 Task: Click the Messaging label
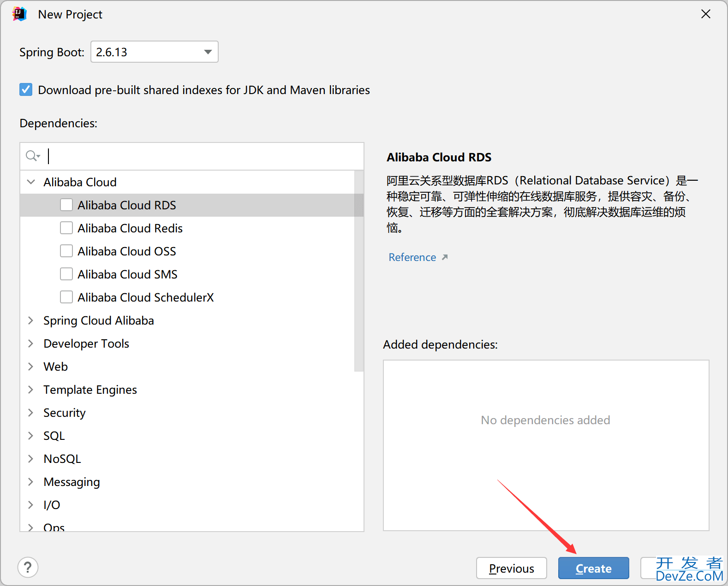coord(72,482)
